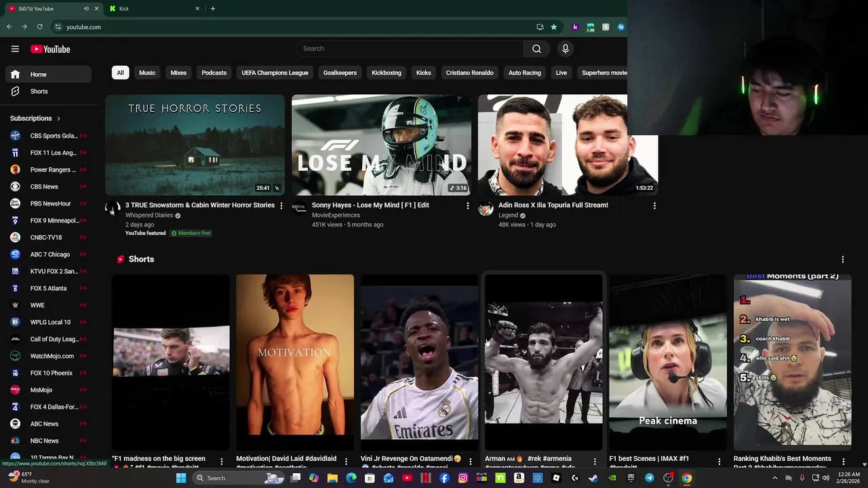Reload the page
868x488 pixels.
coord(40,27)
